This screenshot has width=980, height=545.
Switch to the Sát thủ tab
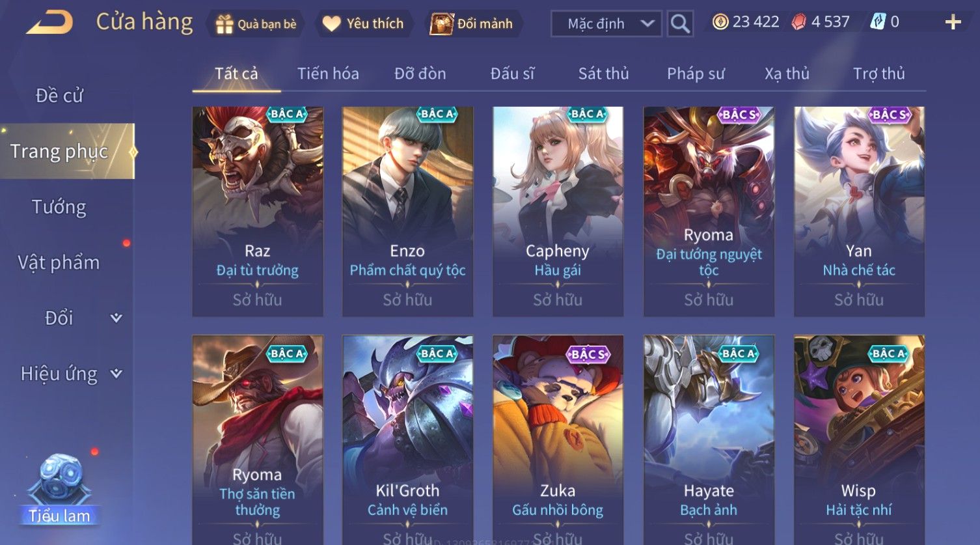tap(603, 74)
